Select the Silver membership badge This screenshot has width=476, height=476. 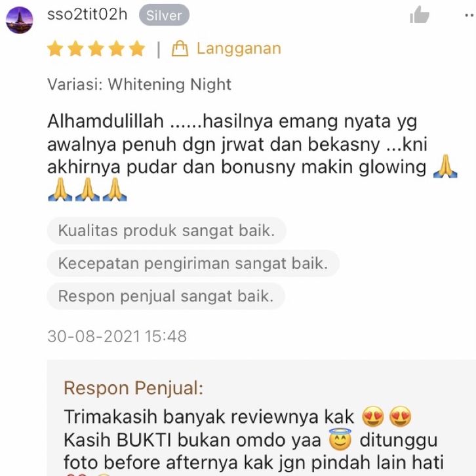[164, 15]
